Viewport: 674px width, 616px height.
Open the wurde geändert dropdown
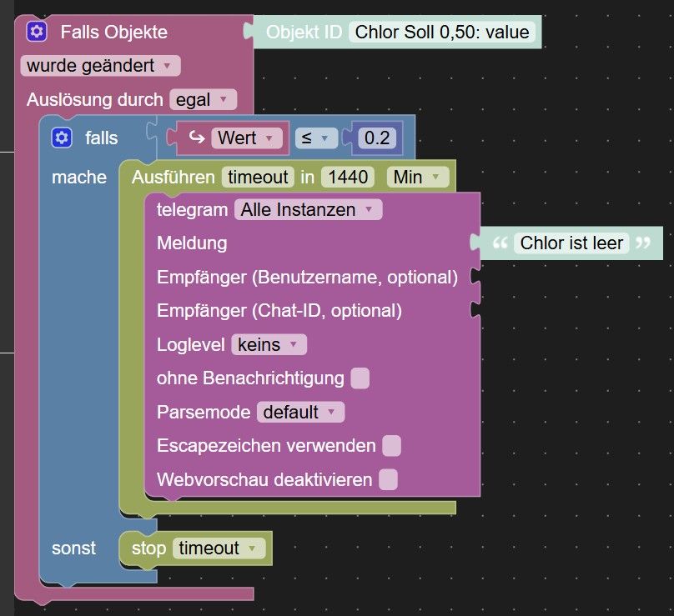(101, 66)
